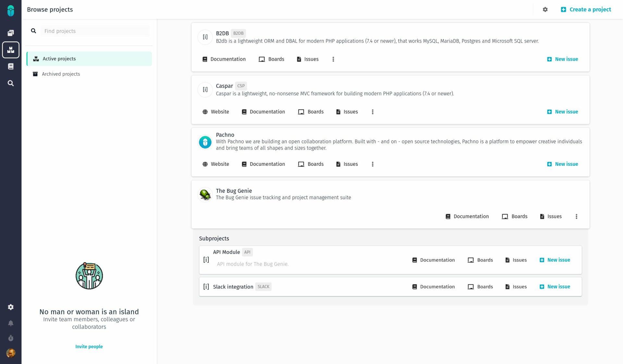Switch to Archived projects
623x364 pixels.
(x=60, y=74)
